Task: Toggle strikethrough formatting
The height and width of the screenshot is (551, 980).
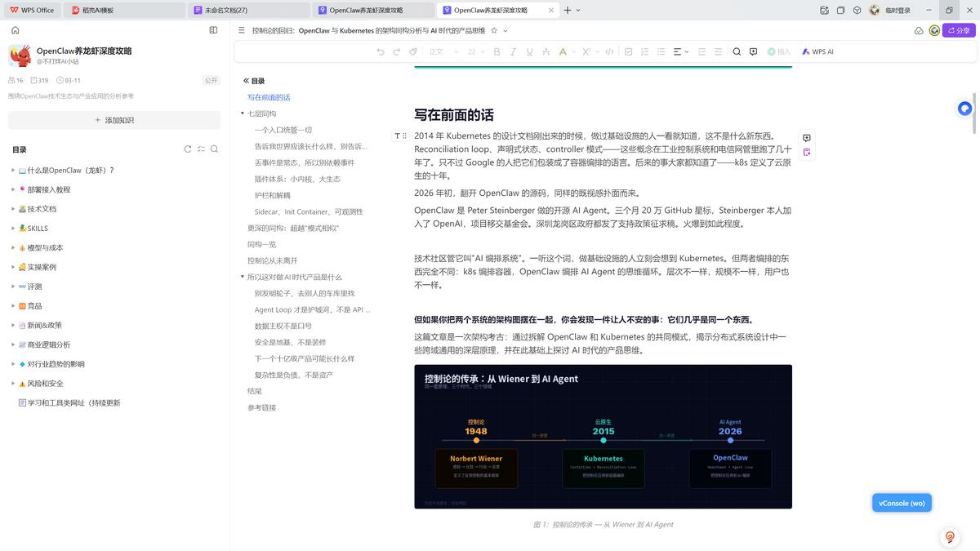Action: [546, 51]
